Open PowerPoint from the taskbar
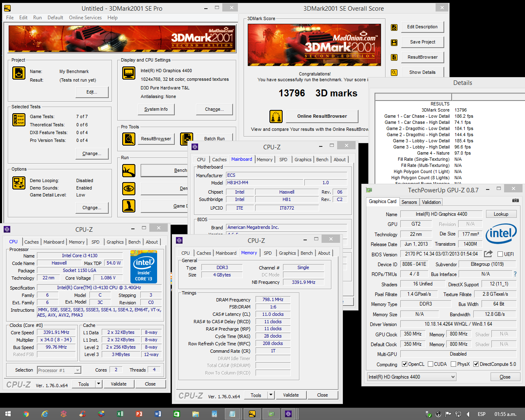Image resolution: width=525 pixels, height=420 pixels. [139, 414]
